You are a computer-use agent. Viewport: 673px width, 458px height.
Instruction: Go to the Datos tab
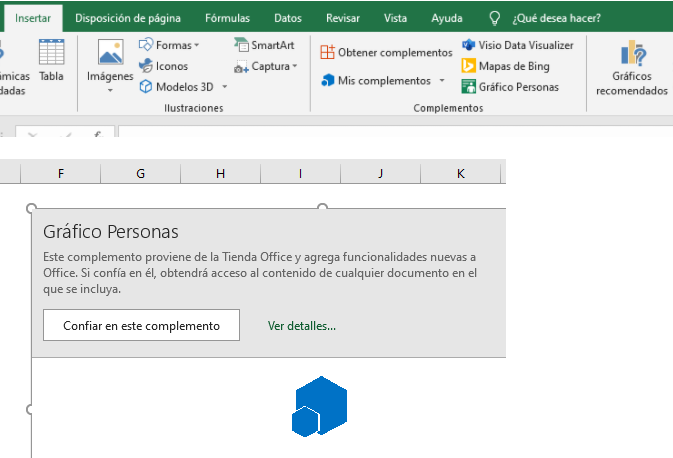click(287, 17)
